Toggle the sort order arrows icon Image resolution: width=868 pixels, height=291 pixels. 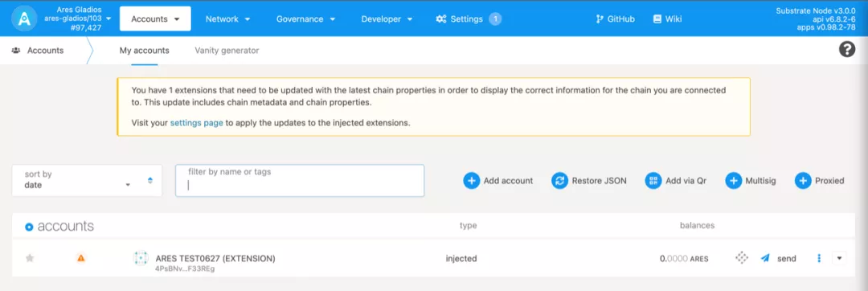point(150,180)
